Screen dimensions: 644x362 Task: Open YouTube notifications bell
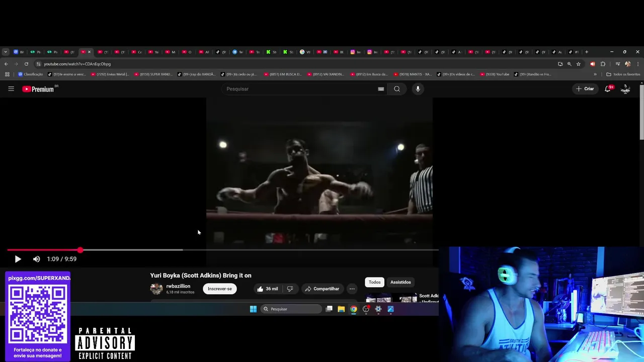[608, 89]
